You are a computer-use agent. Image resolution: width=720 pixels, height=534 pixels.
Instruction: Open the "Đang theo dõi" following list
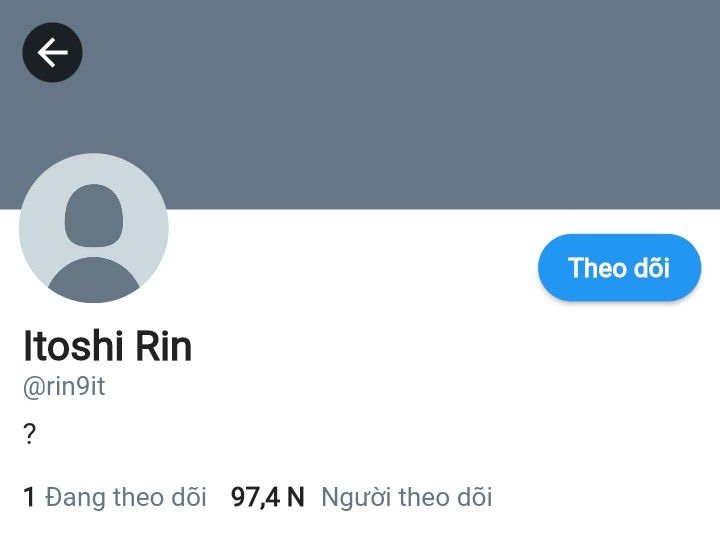click(x=126, y=497)
